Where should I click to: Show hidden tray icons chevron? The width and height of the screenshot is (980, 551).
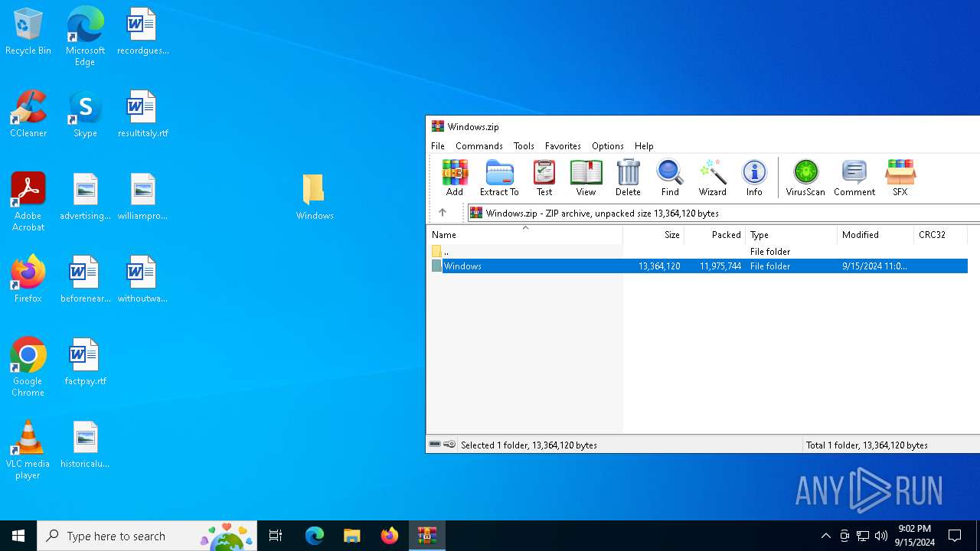tap(825, 536)
